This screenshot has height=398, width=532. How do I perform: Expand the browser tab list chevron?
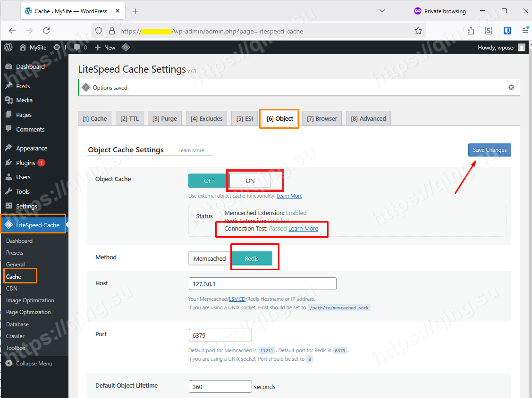382,11
